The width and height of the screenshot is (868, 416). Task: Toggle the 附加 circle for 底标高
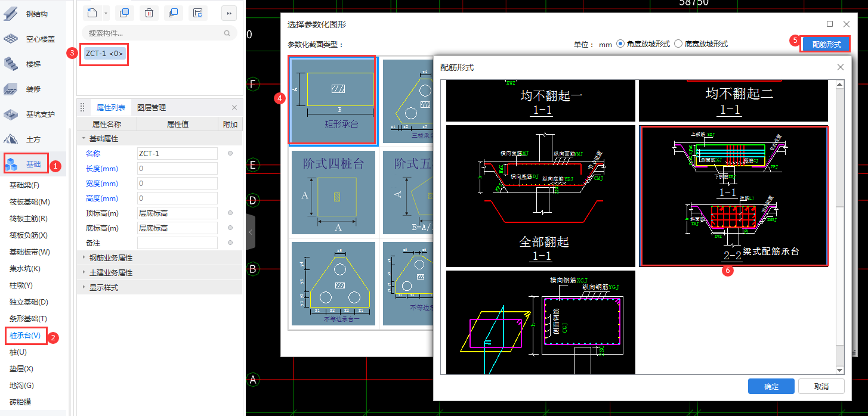230,228
